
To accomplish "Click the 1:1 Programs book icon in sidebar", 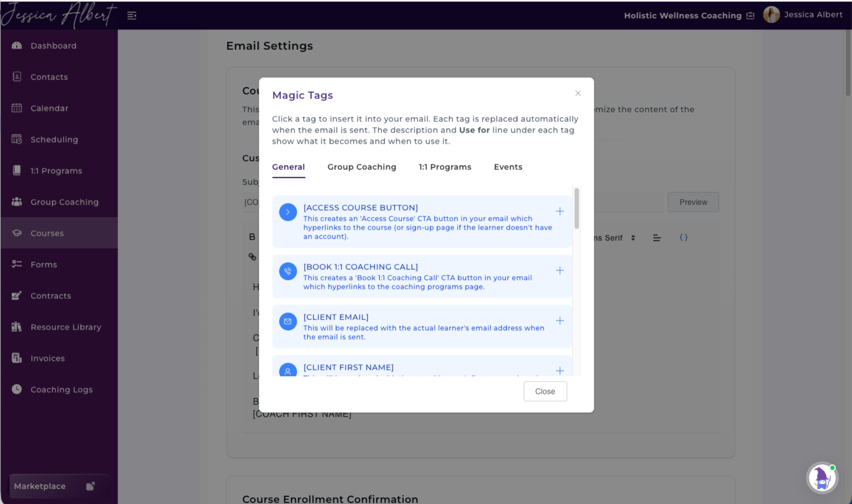I will coord(16,170).
